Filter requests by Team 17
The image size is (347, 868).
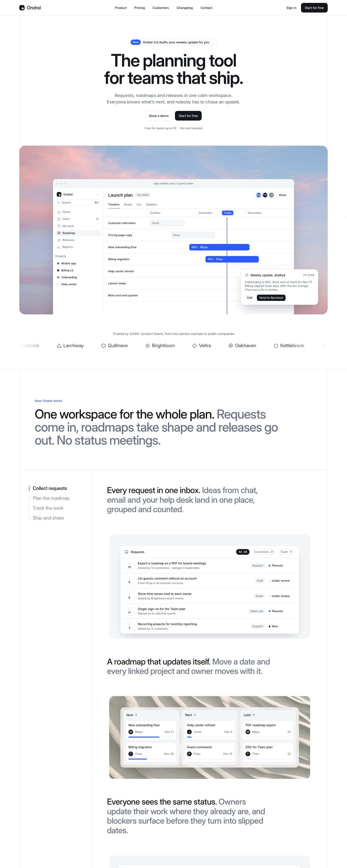tap(286, 552)
